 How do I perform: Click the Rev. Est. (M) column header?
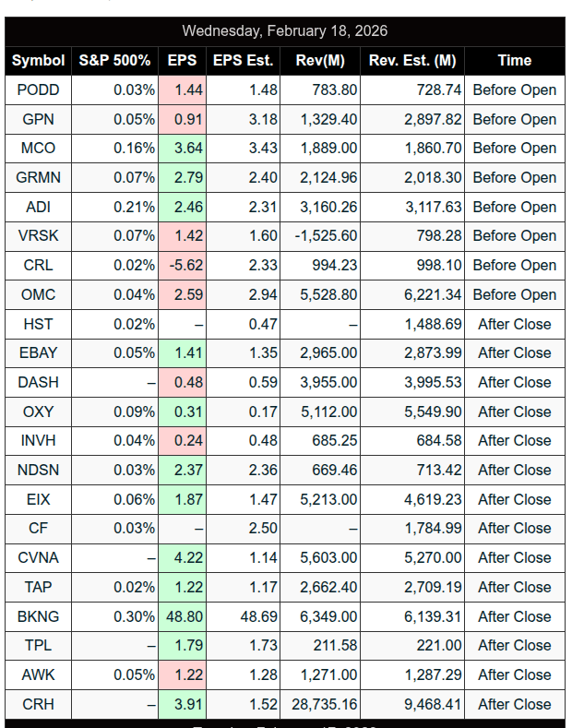412,60
